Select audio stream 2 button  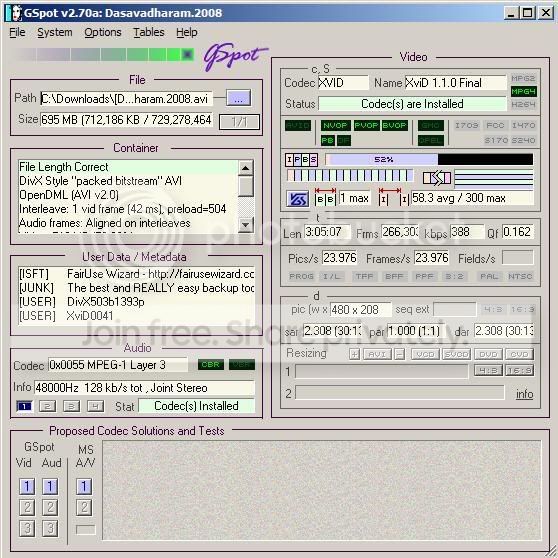tap(47, 406)
